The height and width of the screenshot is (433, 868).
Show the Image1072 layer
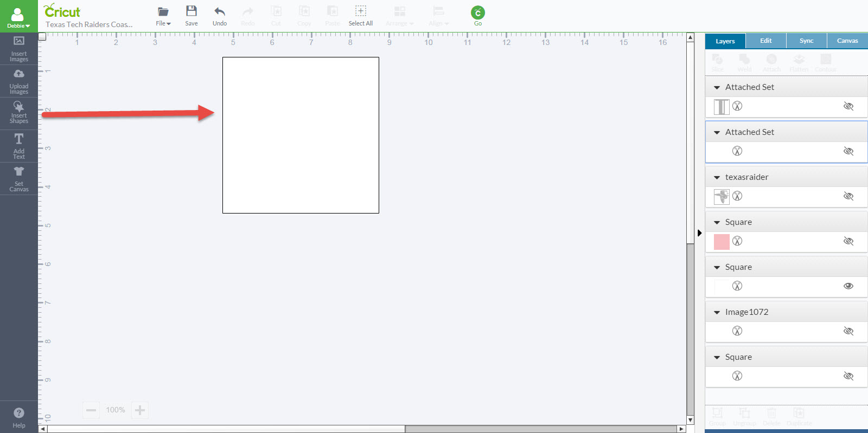848,331
